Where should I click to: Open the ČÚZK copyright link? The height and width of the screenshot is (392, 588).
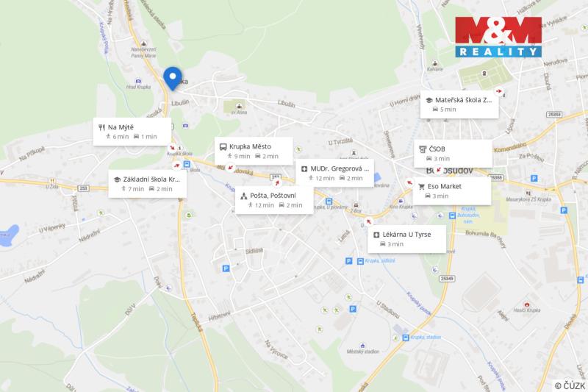pyautogui.click(x=570, y=385)
